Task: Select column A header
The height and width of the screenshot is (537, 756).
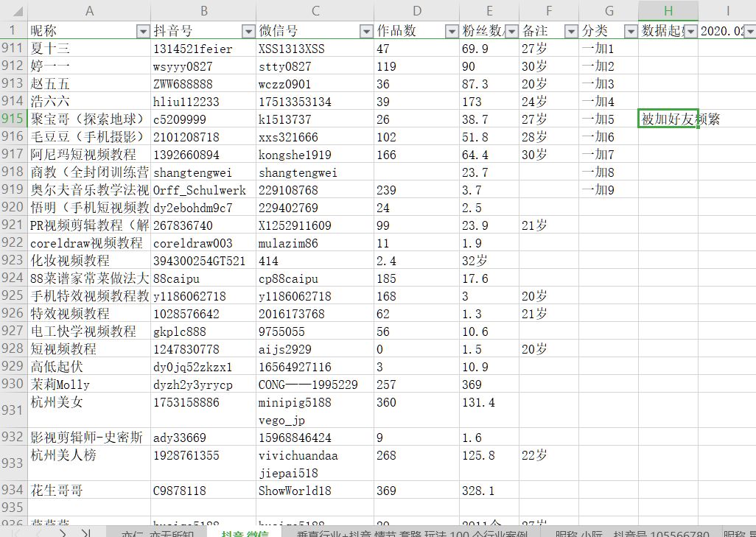Action: [89, 10]
